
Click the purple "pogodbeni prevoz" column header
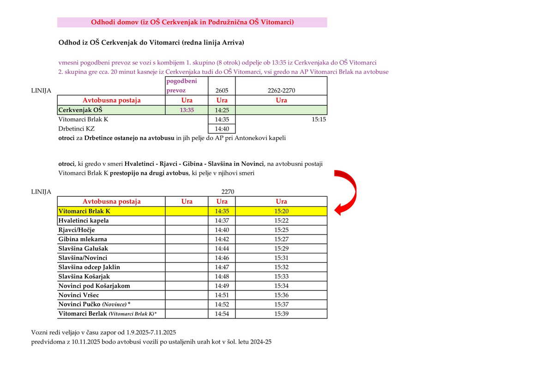(181, 86)
